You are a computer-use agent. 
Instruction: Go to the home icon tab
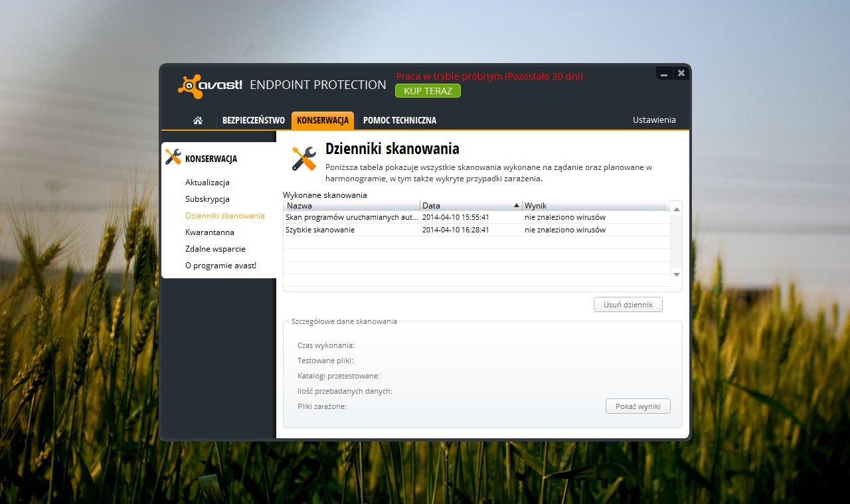tap(197, 120)
